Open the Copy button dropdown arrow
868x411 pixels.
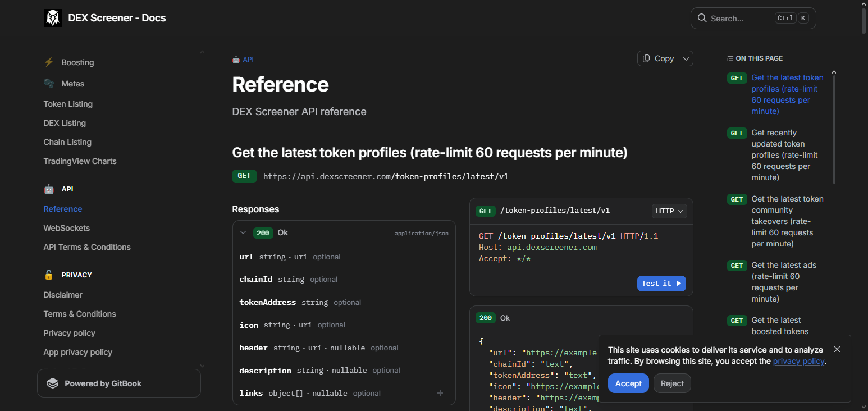(686, 58)
